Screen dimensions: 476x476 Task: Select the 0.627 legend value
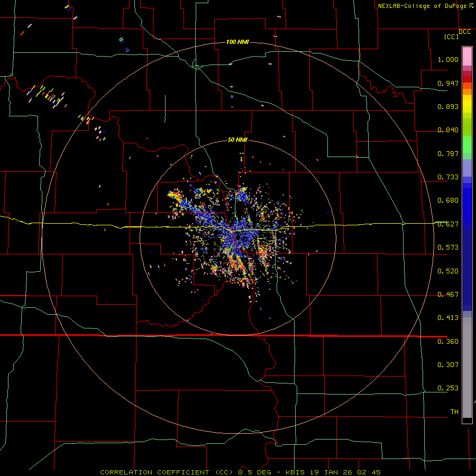pyautogui.click(x=448, y=224)
